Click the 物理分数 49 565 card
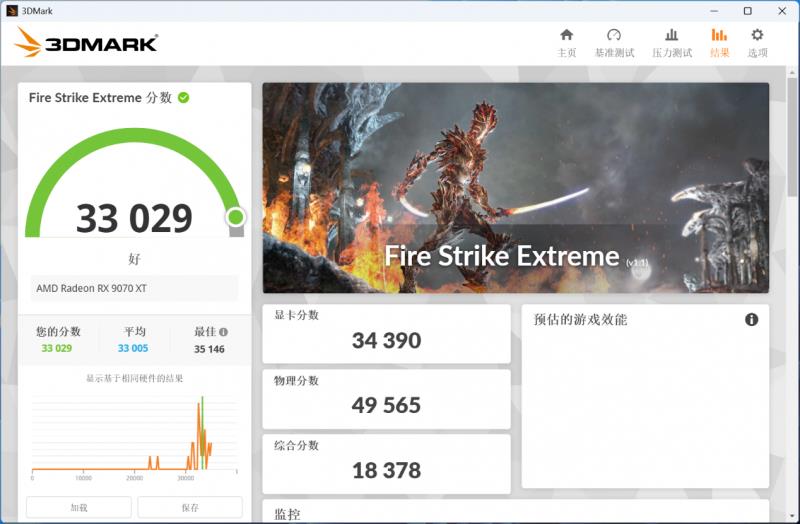This screenshot has height=524, width=800. click(x=386, y=399)
